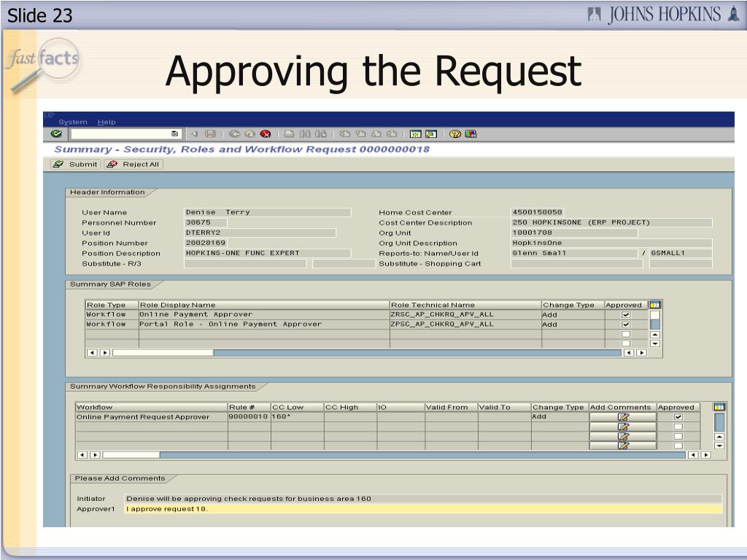Viewport: 747px width, 560px height.
Task: Click in the Approver1 comment field
Action: pos(423,509)
